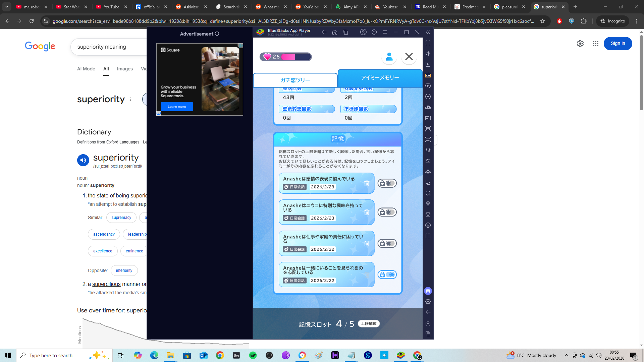Collapse BlueStacks sidebar double-chevron icon

pyautogui.click(x=428, y=32)
